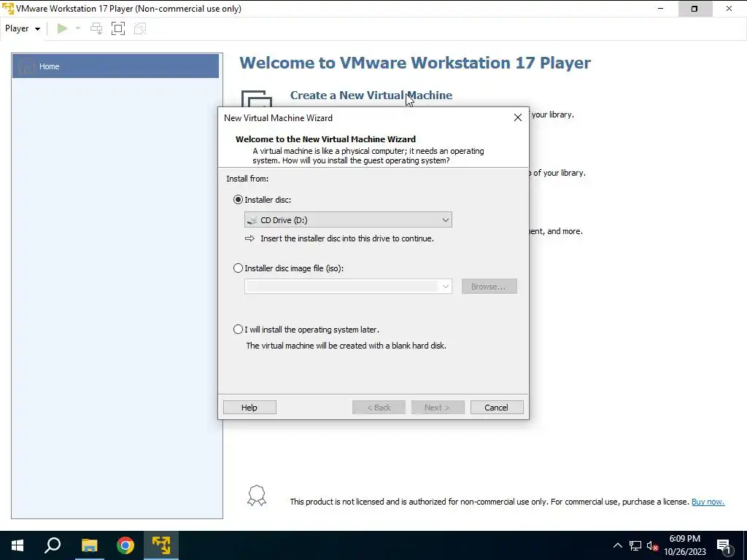747x560 pixels.
Task: Click the muted volume tray icon
Action: (x=652, y=545)
